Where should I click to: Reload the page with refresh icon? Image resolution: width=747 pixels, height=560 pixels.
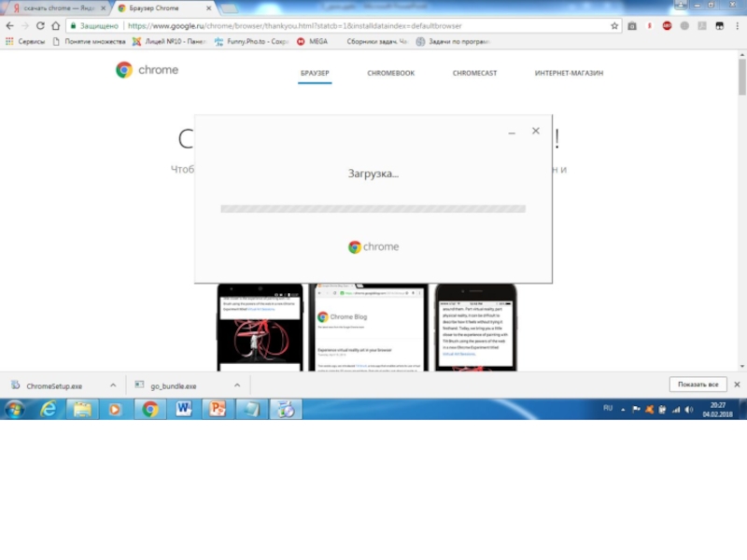(x=40, y=26)
